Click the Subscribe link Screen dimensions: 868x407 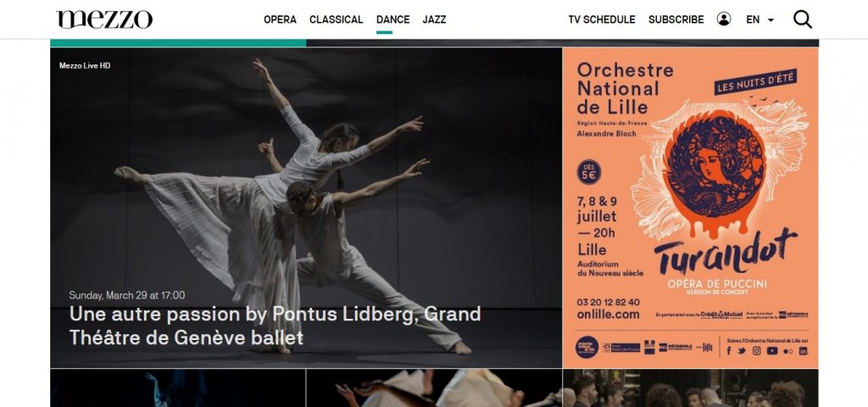coord(676,20)
